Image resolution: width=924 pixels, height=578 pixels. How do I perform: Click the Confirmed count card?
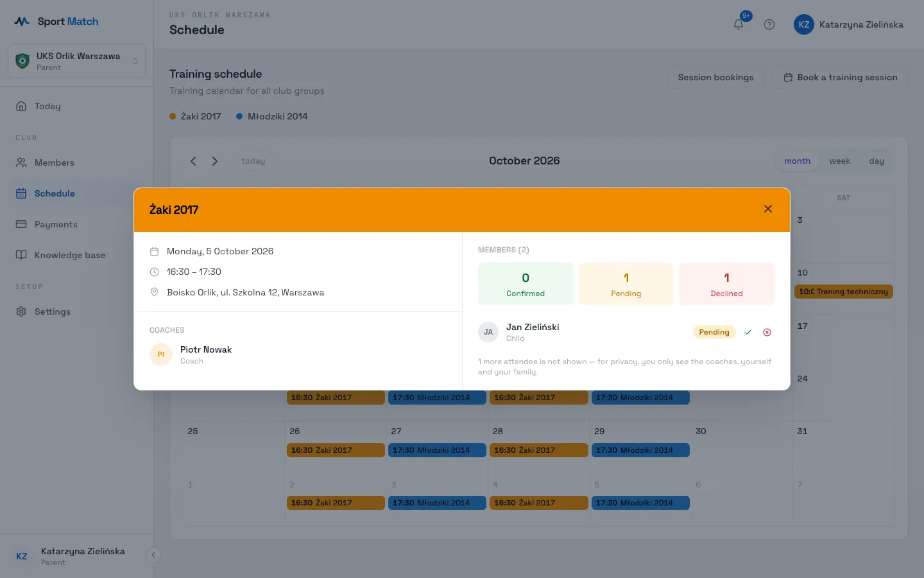pos(526,284)
